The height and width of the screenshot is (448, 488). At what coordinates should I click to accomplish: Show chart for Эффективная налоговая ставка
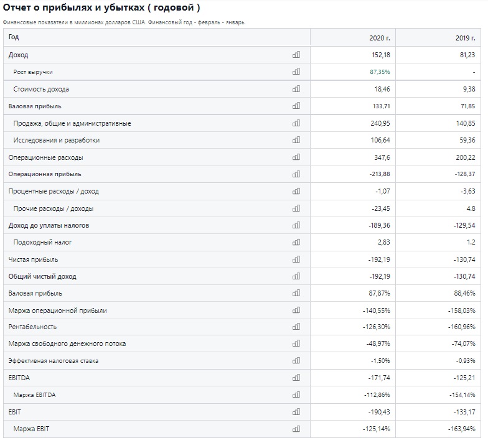[296, 361]
